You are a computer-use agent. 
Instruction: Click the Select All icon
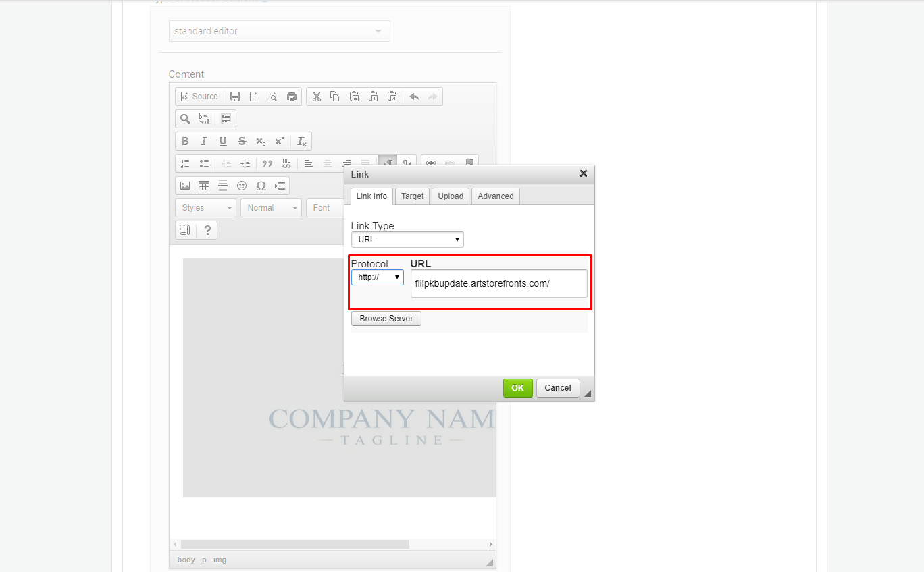[226, 119]
